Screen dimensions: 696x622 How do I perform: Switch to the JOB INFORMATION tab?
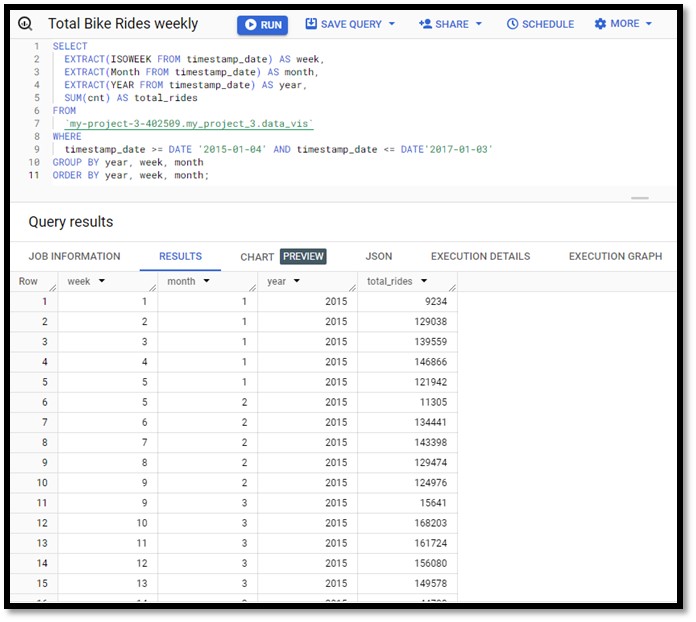coord(74,257)
